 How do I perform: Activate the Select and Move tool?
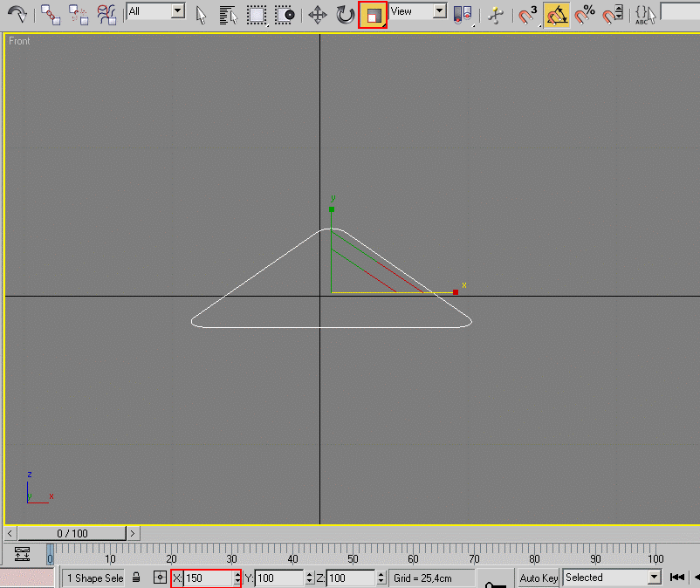318,15
